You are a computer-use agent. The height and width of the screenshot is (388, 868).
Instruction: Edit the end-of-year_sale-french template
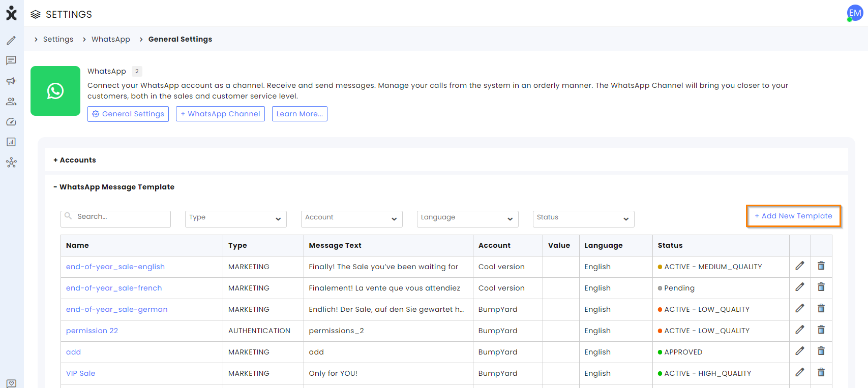point(800,287)
